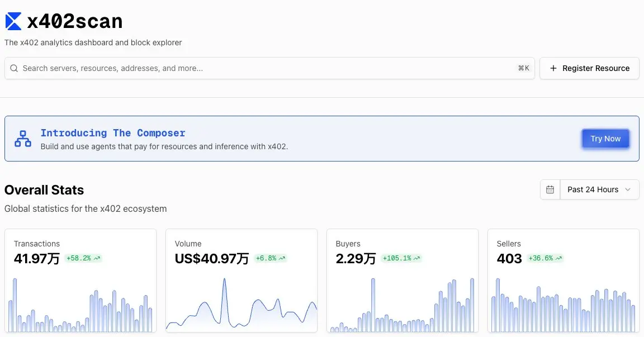
Task: Click the Sellers bar chart
Action: pyautogui.click(x=563, y=305)
